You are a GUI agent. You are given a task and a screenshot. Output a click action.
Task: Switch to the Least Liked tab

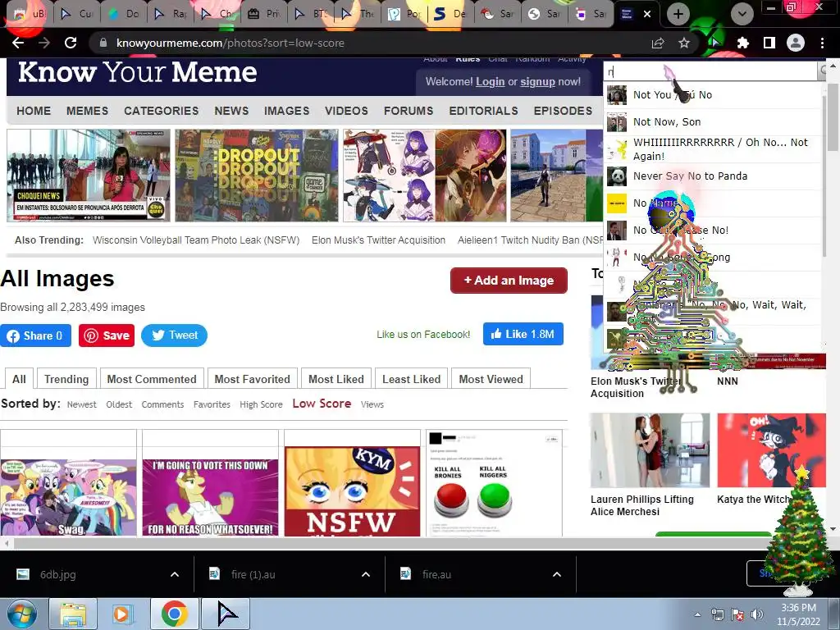(412, 379)
